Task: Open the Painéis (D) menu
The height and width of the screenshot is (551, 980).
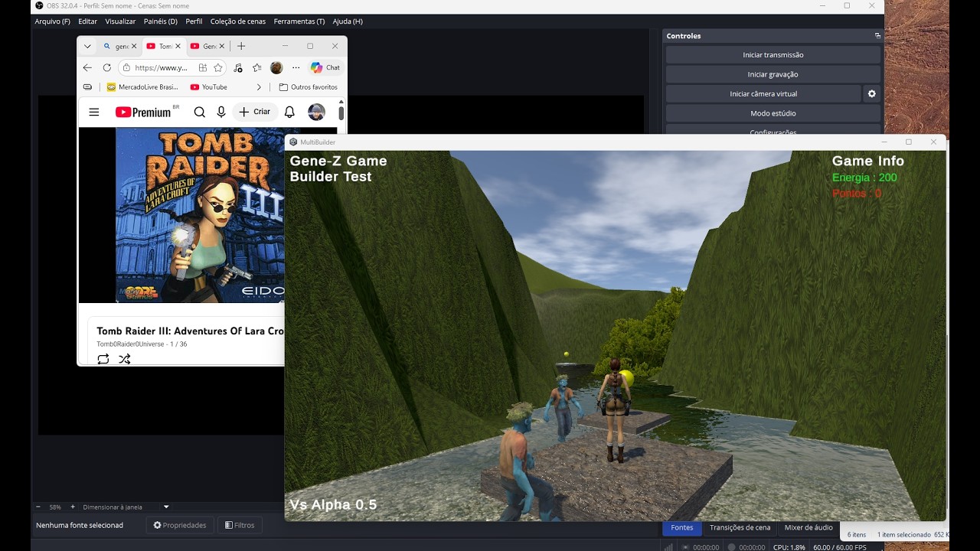Action: click(x=160, y=21)
